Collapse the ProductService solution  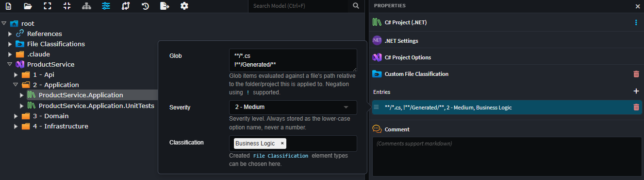tap(10, 64)
